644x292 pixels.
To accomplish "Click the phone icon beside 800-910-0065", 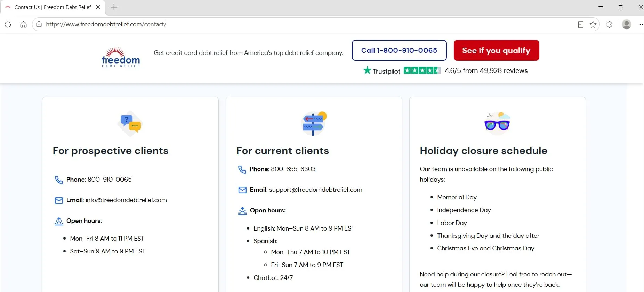I will pos(59,180).
